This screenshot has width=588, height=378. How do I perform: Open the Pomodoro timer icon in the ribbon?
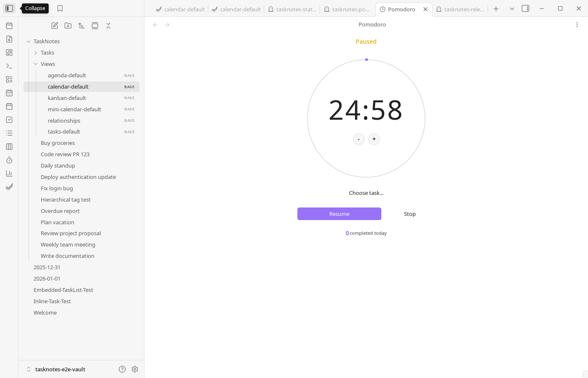[x=9, y=160]
